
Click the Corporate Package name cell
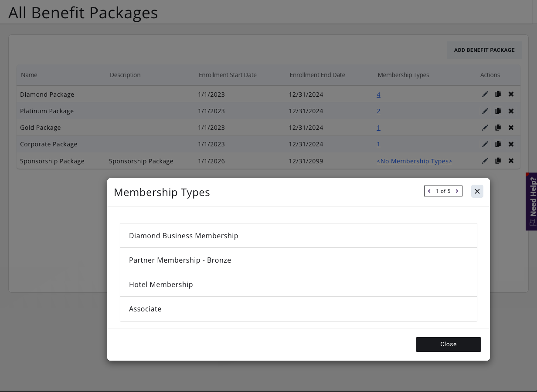(x=48, y=144)
